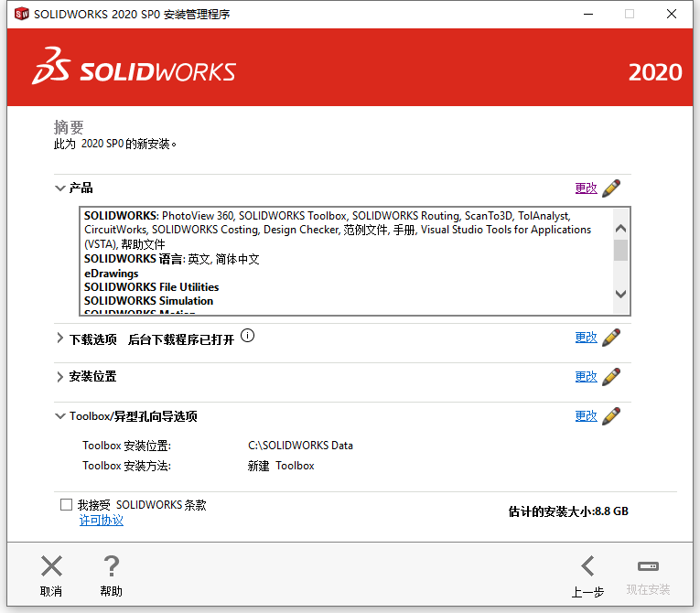
Task: Click the eDrawings entry in product list
Action: [111, 274]
